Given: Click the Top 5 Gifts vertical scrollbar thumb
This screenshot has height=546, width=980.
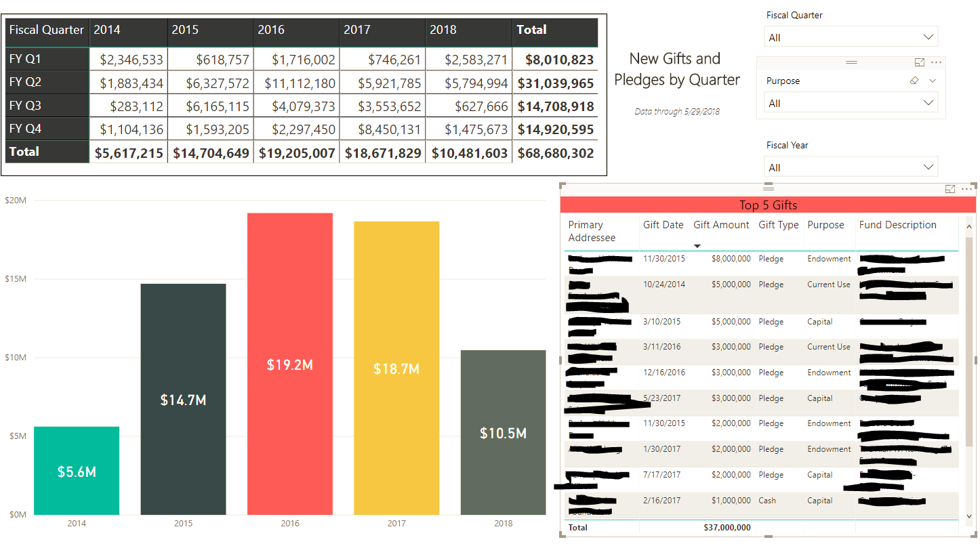Looking at the screenshot, I should [x=969, y=342].
